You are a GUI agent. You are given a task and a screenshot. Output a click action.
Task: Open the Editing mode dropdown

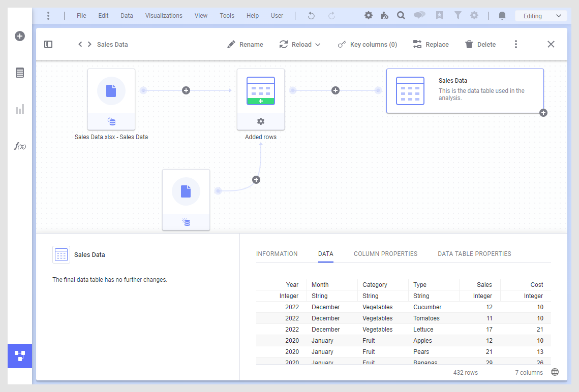pyautogui.click(x=540, y=16)
